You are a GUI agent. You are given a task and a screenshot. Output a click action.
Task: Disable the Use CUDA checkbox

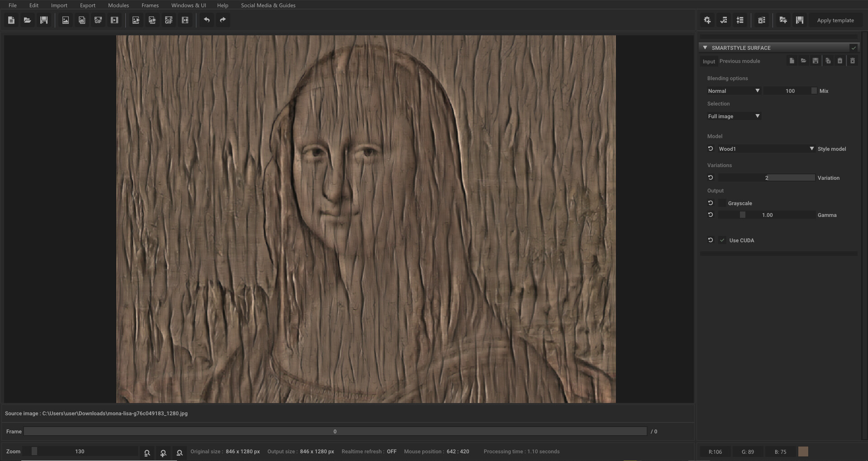click(722, 240)
